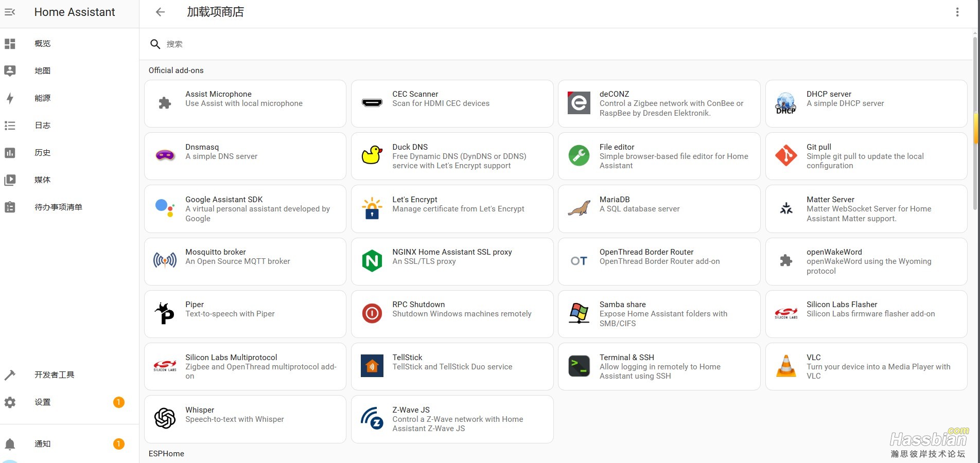Viewport: 980px width, 463px height.
Task: Click the 'Home Assistant' sidebar title
Action: pyautogui.click(x=75, y=12)
